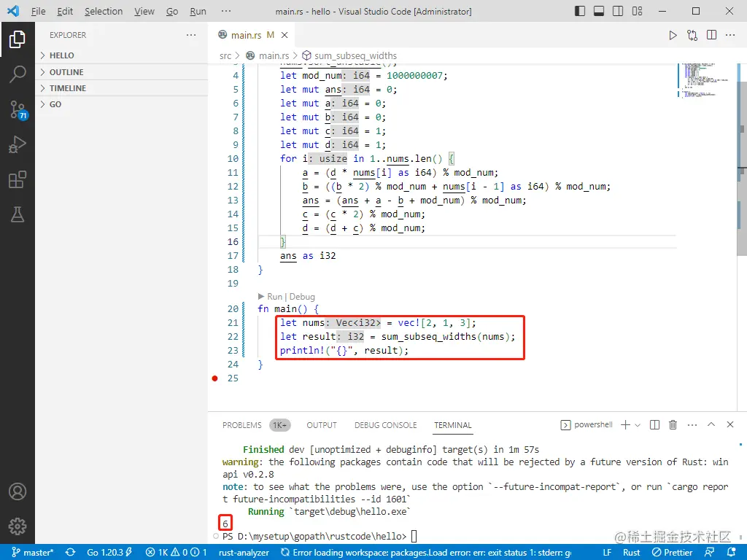Kill terminal with trash icon
The width and height of the screenshot is (747, 560).
(673, 425)
